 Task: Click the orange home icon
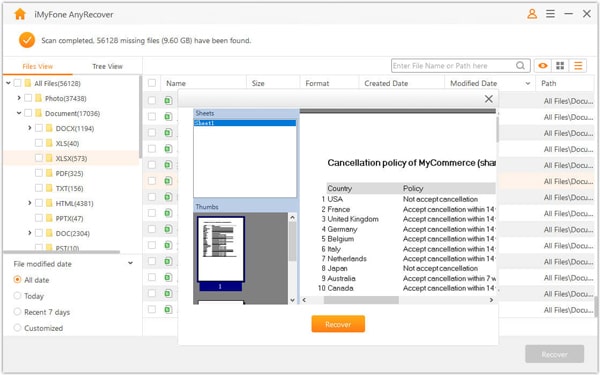[x=20, y=14]
